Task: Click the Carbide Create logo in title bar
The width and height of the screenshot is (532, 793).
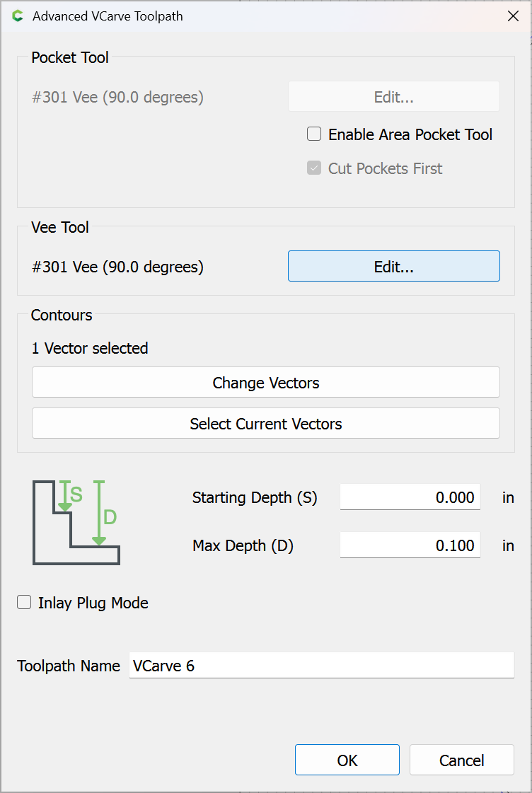Action: pyautogui.click(x=18, y=16)
